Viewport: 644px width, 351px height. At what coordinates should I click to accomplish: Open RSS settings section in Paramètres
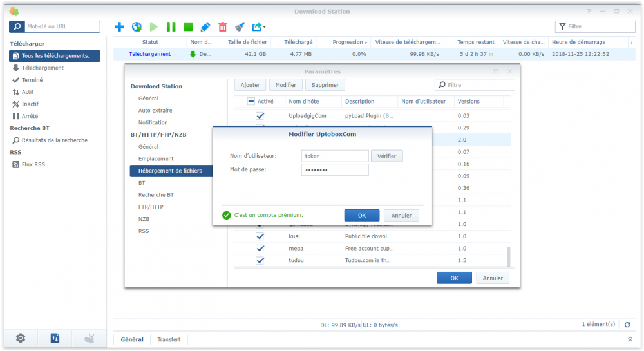tap(144, 231)
